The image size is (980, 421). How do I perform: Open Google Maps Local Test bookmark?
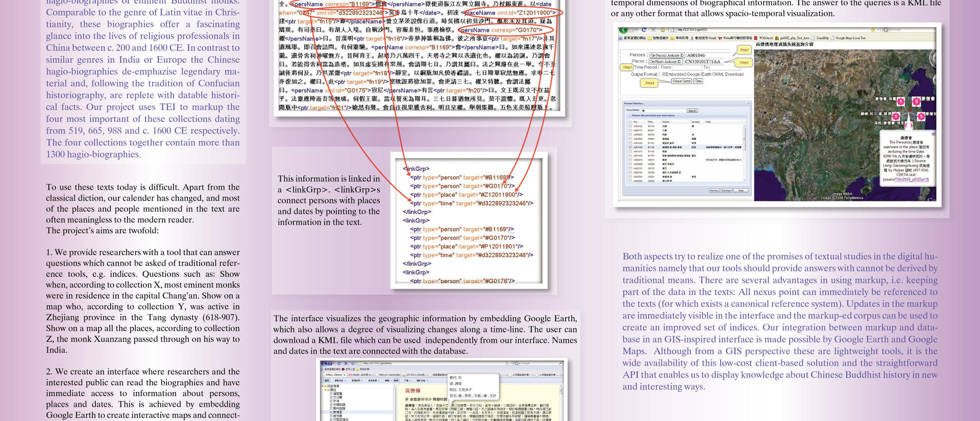click(x=848, y=38)
